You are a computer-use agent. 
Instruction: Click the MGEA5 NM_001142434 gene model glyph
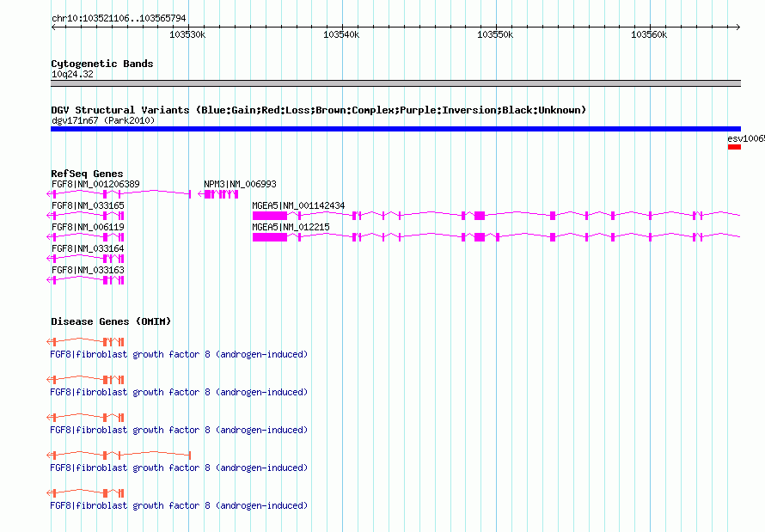(496, 216)
